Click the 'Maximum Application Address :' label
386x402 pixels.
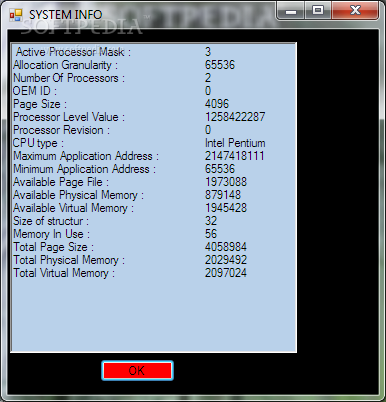tap(86, 156)
